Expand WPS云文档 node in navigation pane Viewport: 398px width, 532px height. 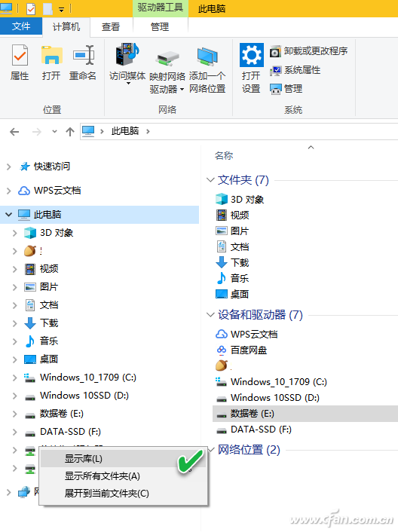tap(9, 191)
